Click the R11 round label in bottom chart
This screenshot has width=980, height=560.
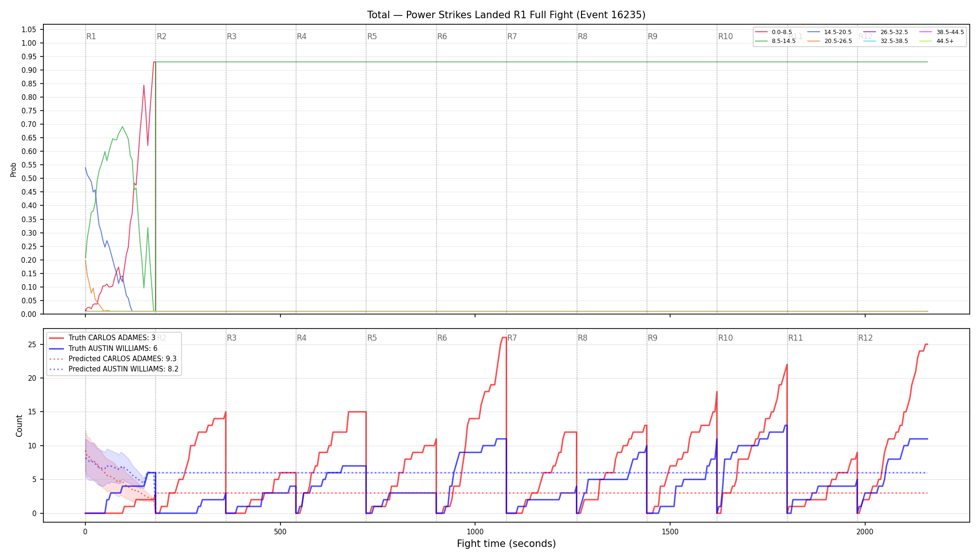796,338
